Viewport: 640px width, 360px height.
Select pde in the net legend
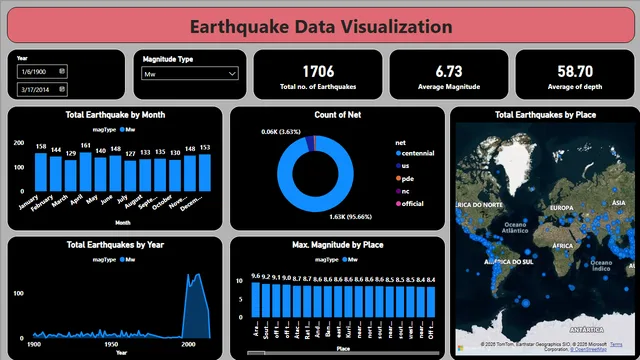coord(405,178)
